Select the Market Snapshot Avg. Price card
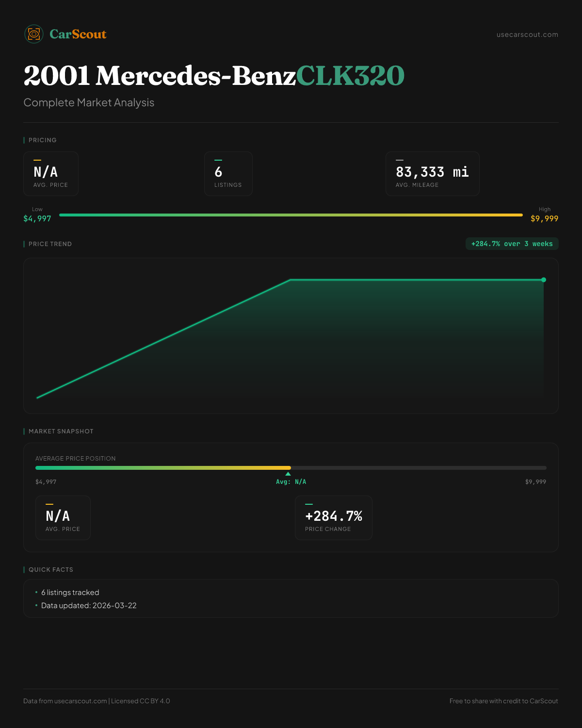This screenshot has height=728, width=582. coord(63,518)
